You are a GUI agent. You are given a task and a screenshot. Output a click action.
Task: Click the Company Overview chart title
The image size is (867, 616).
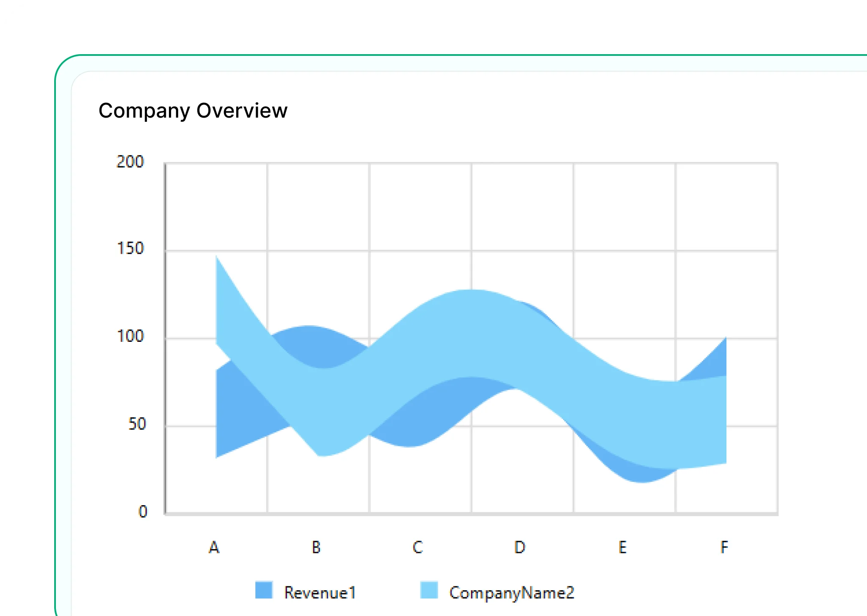tap(193, 111)
